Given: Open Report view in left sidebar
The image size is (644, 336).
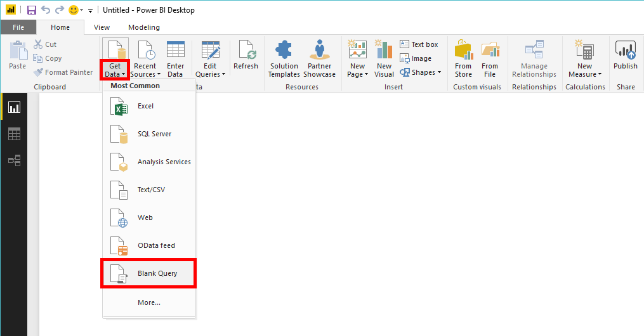Looking at the screenshot, I should point(14,108).
